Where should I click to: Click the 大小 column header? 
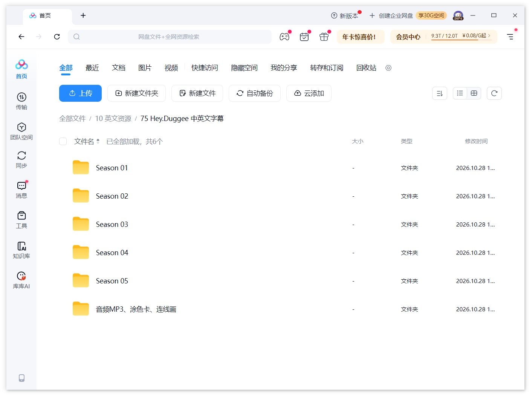click(358, 141)
